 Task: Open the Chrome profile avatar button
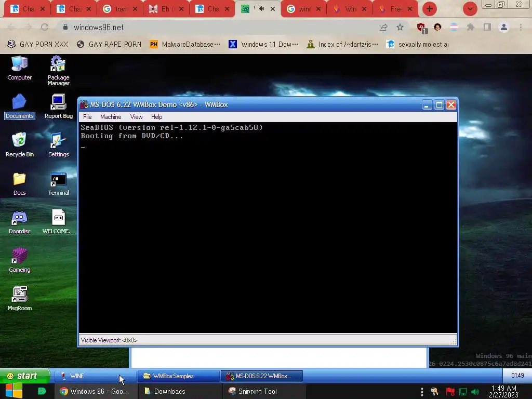click(x=504, y=27)
